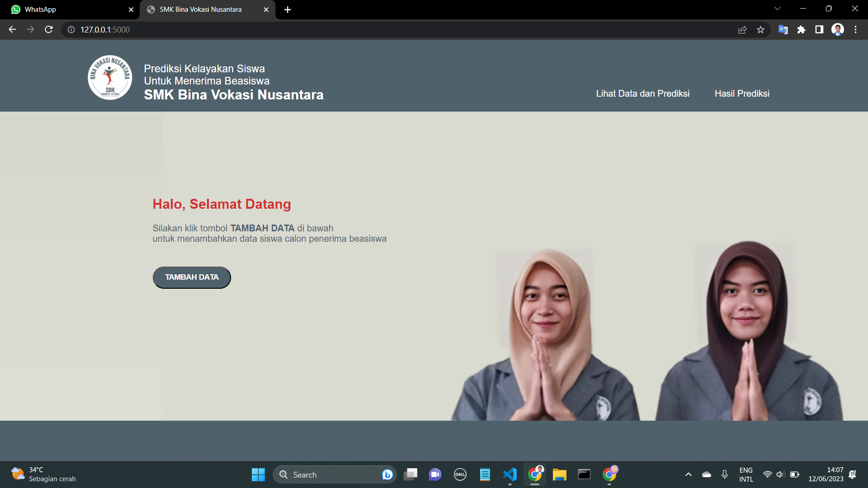The width and height of the screenshot is (868, 488).
Task: Bookmark this page with star icon
Action: coord(760,29)
